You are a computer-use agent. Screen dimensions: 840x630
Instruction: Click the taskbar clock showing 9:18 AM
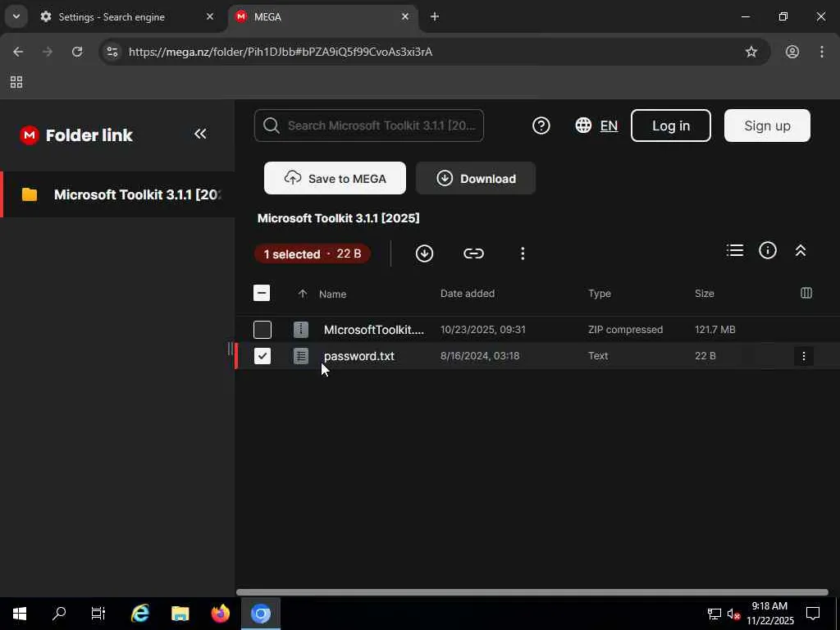pos(769,614)
